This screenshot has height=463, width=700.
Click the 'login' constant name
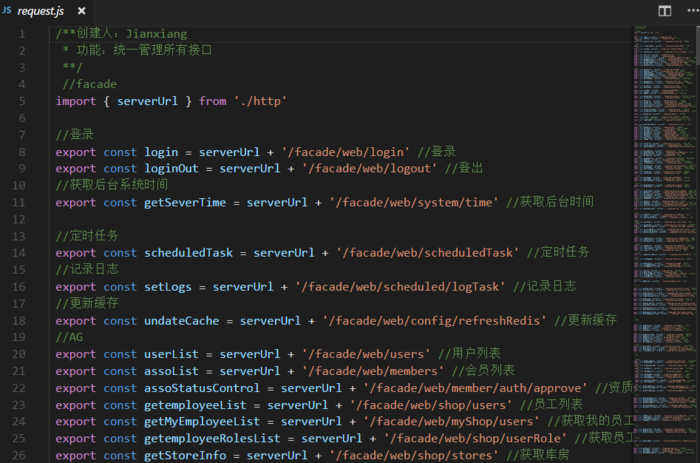(161, 152)
